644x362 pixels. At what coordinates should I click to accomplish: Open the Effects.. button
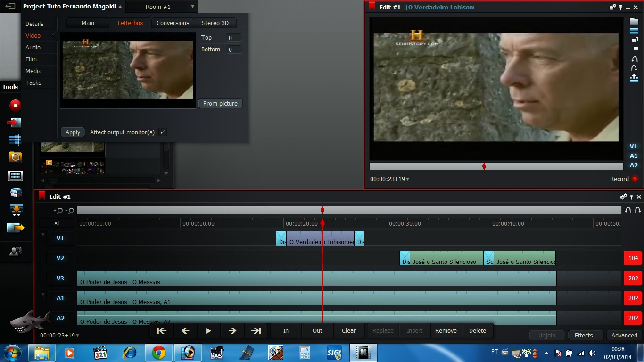pos(586,336)
